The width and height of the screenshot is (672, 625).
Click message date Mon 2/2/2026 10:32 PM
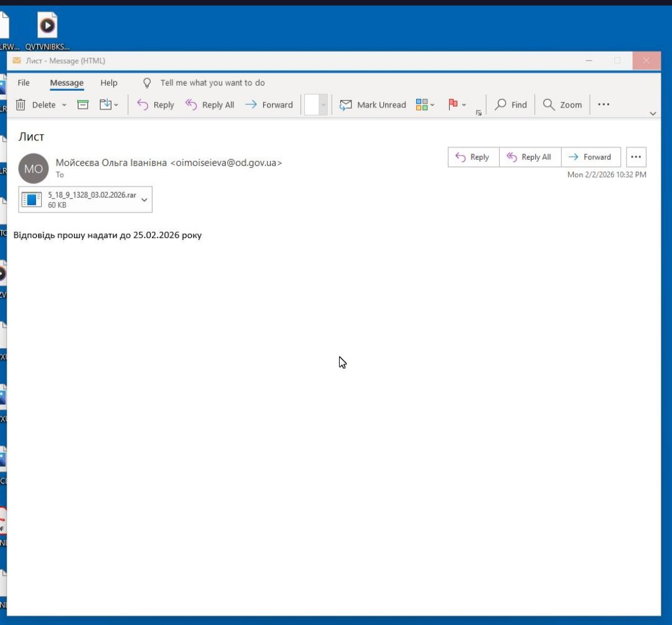607,175
